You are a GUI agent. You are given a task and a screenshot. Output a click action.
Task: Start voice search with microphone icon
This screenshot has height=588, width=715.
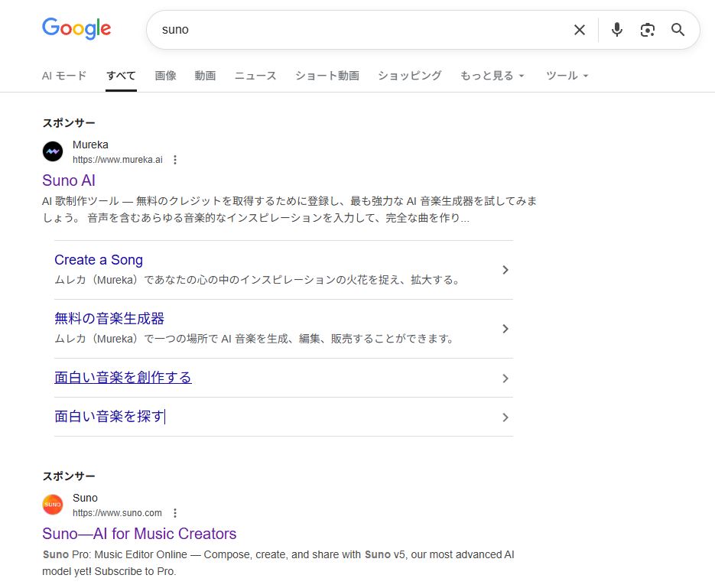[x=617, y=30]
